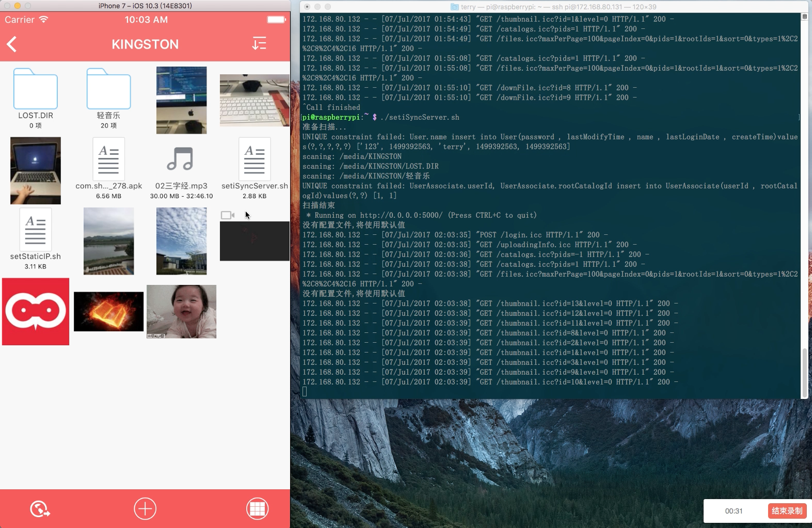Click the terminal prompt cursor line
Image resolution: width=812 pixels, height=528 pixels.
[305, 392]
